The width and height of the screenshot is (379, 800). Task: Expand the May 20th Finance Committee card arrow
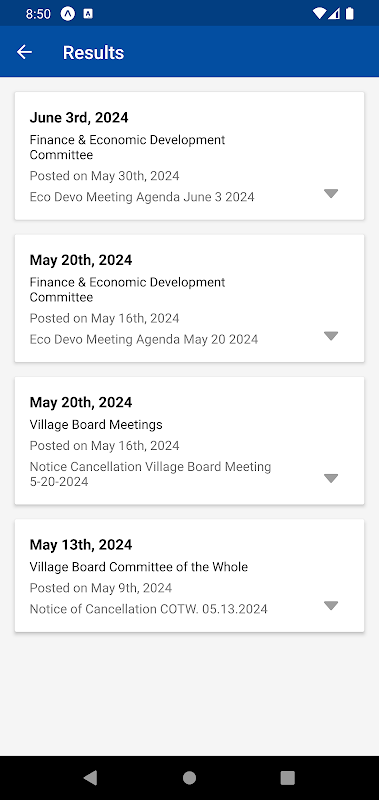coord(331,336)
